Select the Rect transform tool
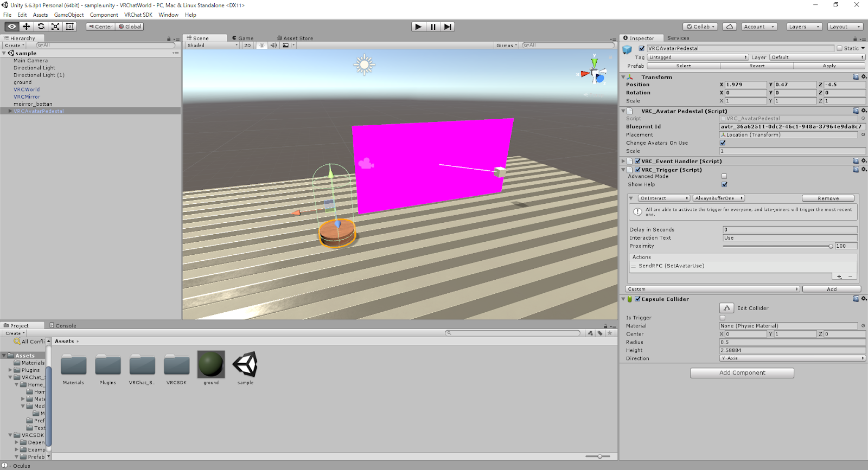This screenshot has width=868, height=470. [69, 27]
